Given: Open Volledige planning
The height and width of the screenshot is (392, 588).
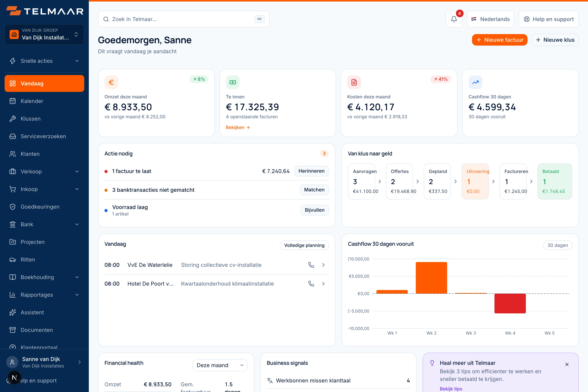Looking at the screenshot, I should click(x=304, y=245).
